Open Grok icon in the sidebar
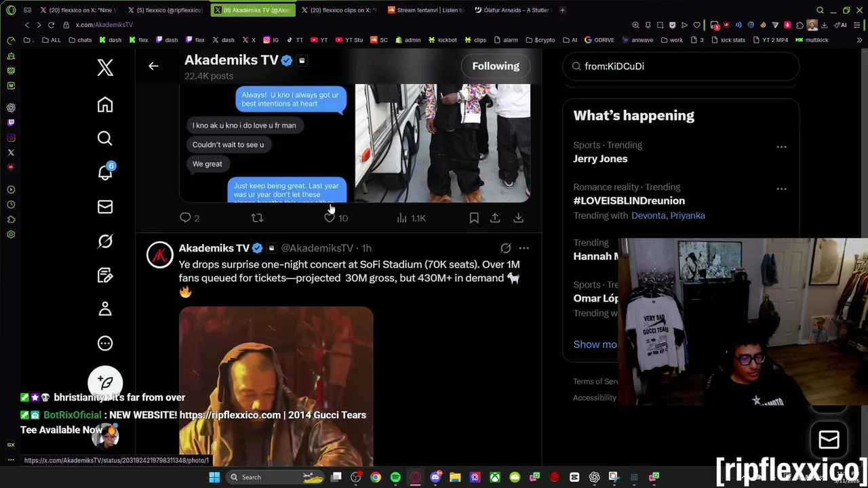868x488 pixels. 104,241
